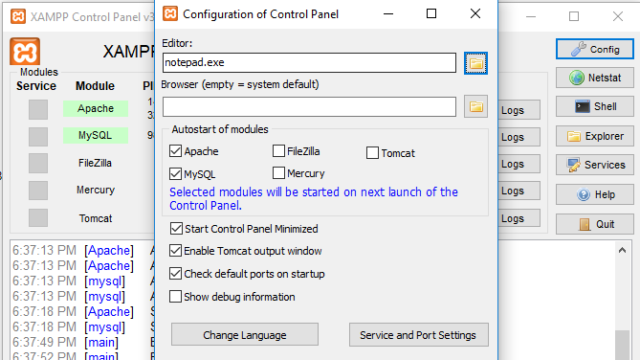Viewport: 640px width, 360px height.
Task: Browse for editor using folder icon
Action: (476, 63)
